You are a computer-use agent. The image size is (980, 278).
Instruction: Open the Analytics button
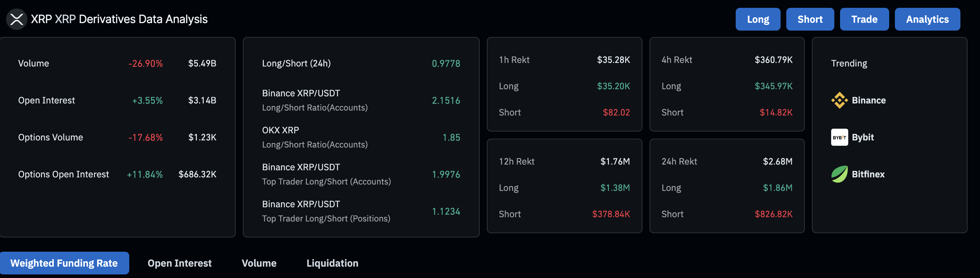coord(927,19)
